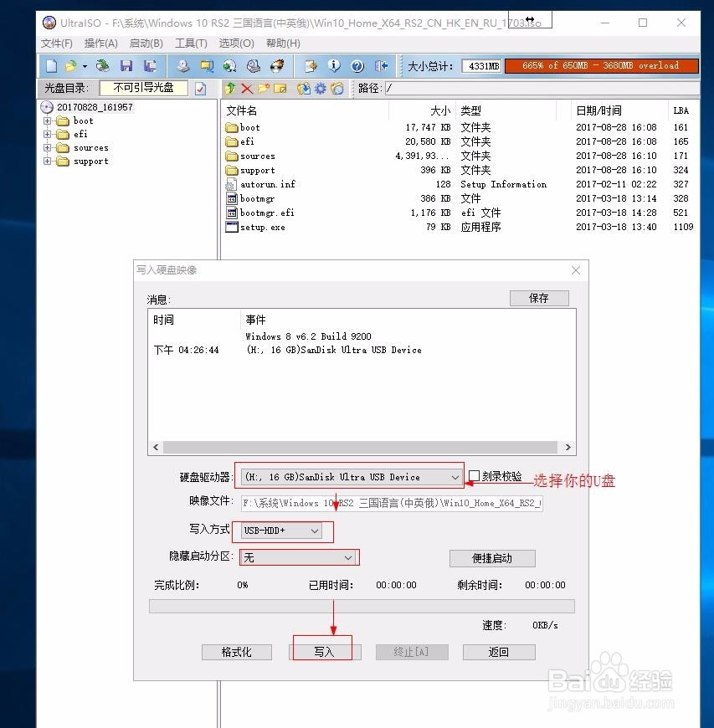Click the completion progress bar at 0%
The width and height of the screenshot is (714, 728).
point(361,605)
